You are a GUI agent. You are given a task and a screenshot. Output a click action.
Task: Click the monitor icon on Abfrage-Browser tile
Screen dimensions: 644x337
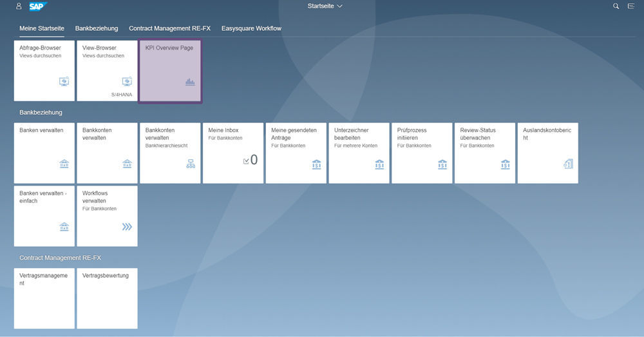(64, 81)
